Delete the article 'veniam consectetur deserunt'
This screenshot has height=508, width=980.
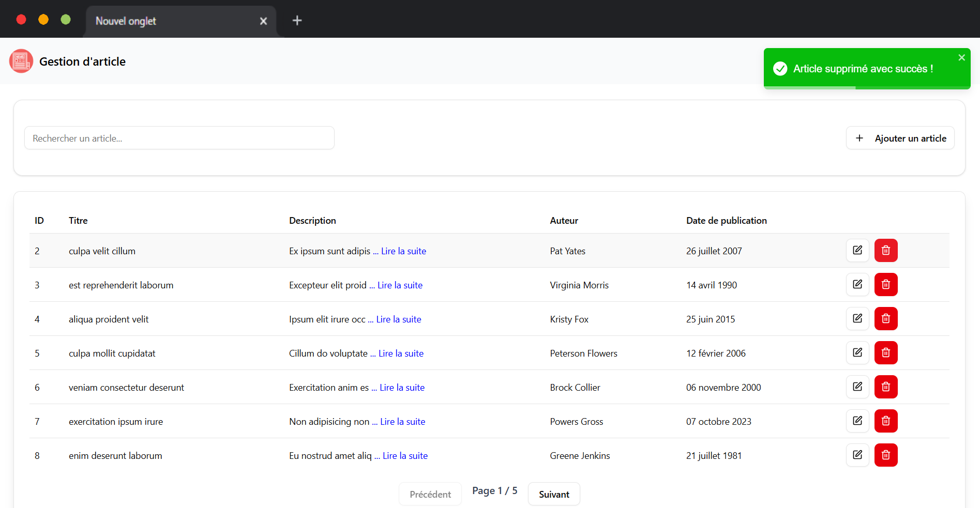(x=885, y=387)
